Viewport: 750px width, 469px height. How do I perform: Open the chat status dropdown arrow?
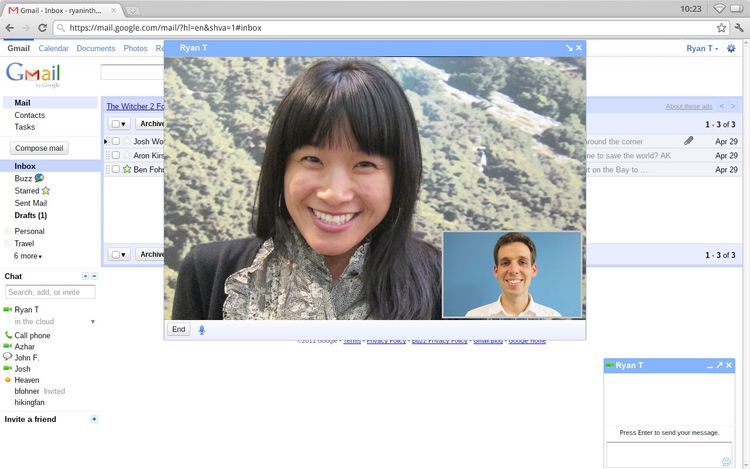(93, 322)
